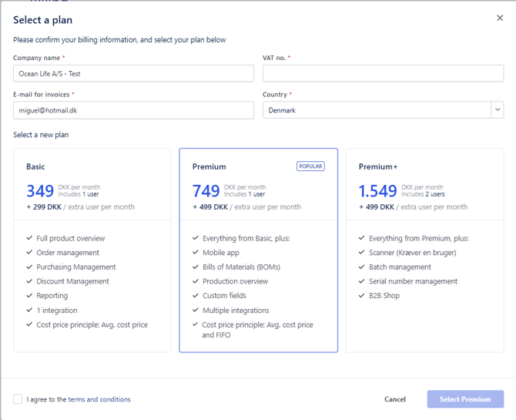Select the Premium plan 749 price
The height and width of the screenshot is (420, 516).
pos(206,191)
